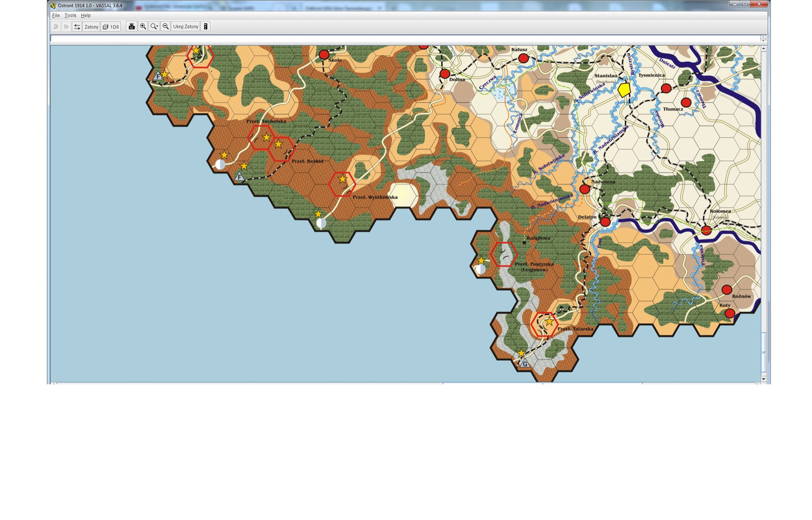Click the red city circle at Tłumacz

(686, 103)
